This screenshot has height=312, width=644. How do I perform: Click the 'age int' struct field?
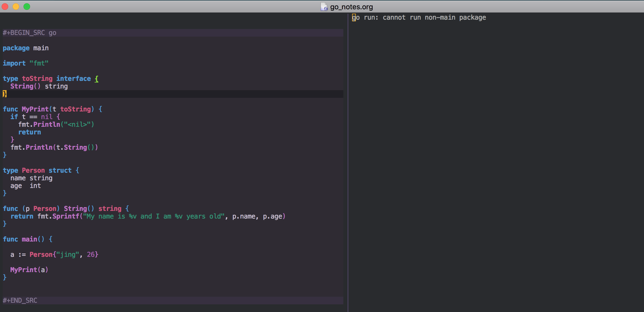(x=26, y=186)
